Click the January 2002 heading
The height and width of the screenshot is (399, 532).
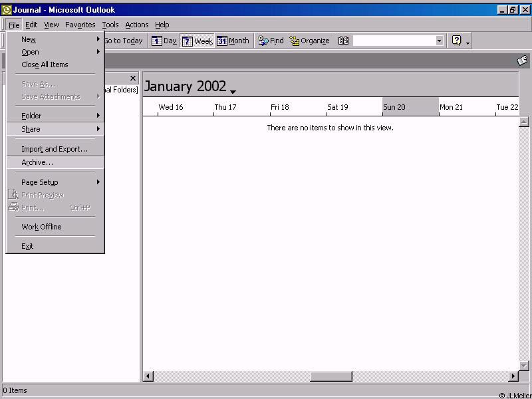[186, 86]
